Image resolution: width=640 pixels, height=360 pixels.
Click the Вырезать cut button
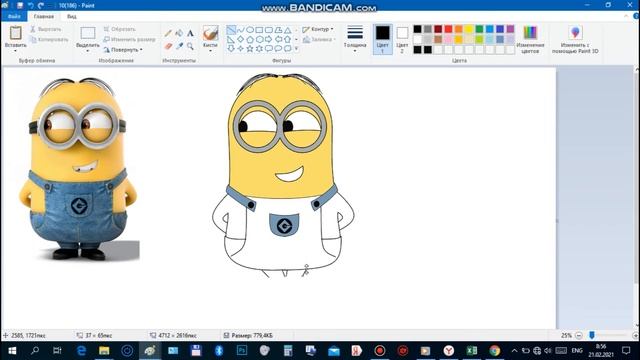pos(46,29)
